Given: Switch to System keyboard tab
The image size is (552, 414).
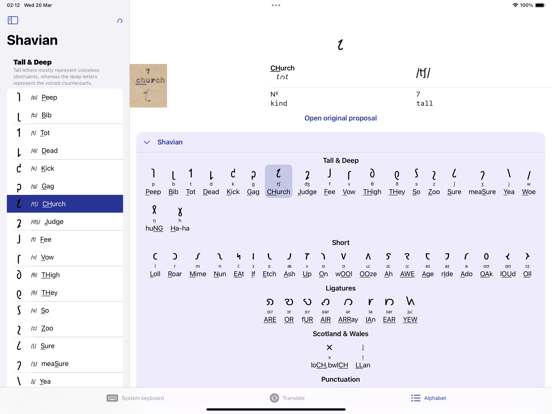Looking at the screenshot, I should [135, 398].
